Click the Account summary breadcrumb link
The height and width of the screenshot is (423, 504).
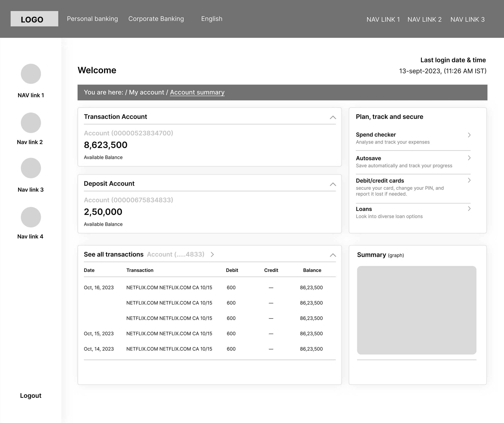197,92
